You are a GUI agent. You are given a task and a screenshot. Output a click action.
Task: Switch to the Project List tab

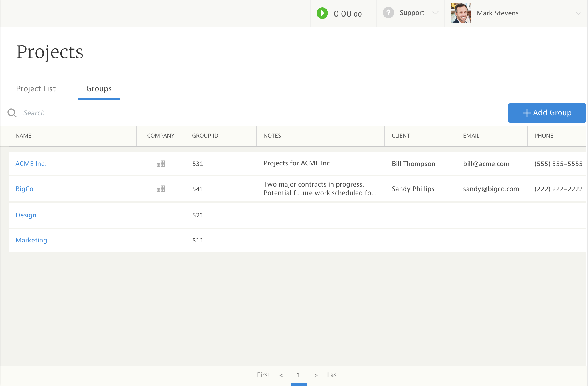coord(36,89)
